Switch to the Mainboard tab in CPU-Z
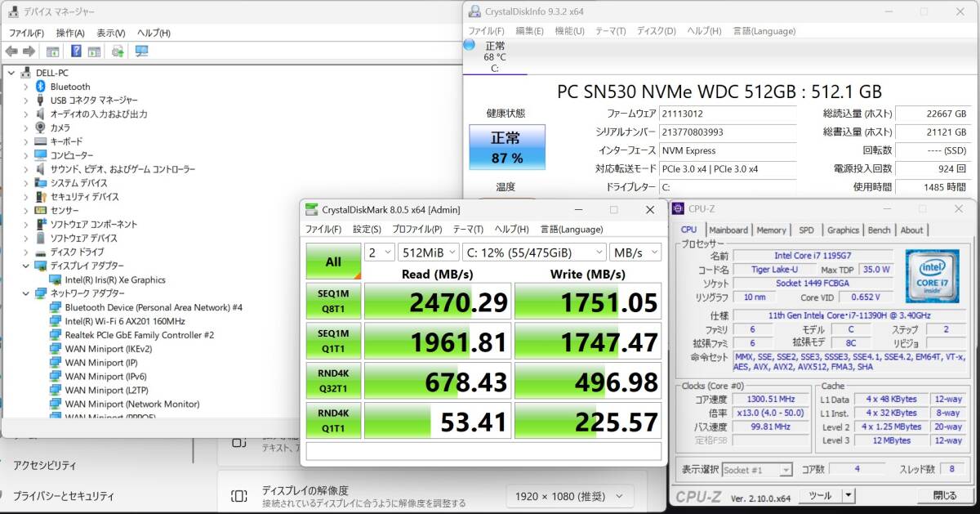Image resolution: width=980 pixels, height=514 pixels. click(728, 230)
